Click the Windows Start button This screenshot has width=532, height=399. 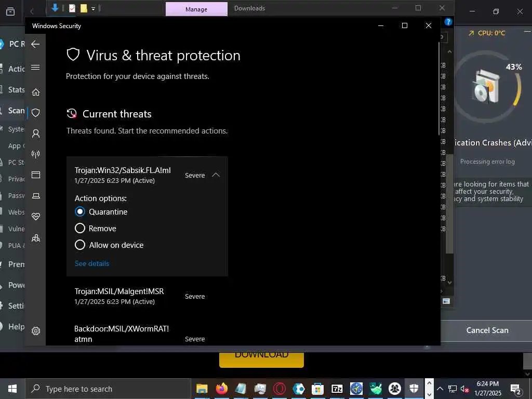pos(12,389)
